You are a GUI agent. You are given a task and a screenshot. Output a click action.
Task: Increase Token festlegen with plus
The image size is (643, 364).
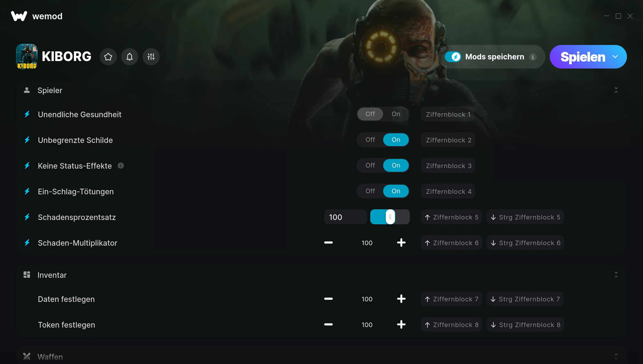point(401,325)
